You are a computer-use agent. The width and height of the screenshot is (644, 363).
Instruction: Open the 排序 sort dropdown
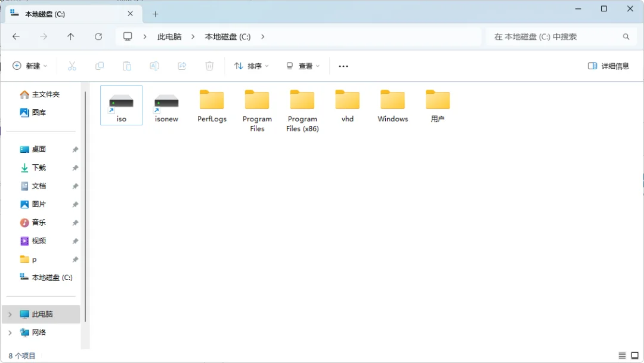point(251,66)
